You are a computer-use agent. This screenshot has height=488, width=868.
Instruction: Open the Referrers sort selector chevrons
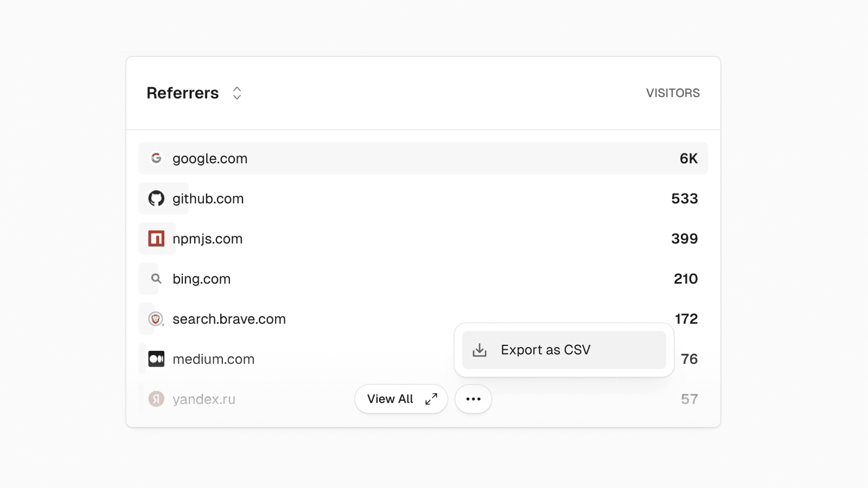click(237, 93)
